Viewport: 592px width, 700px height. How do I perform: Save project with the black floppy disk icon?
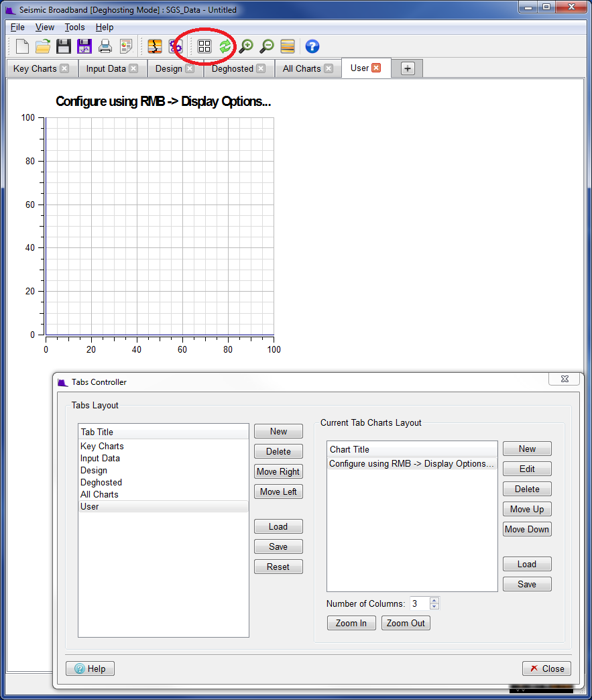click(x=64, y=46)
